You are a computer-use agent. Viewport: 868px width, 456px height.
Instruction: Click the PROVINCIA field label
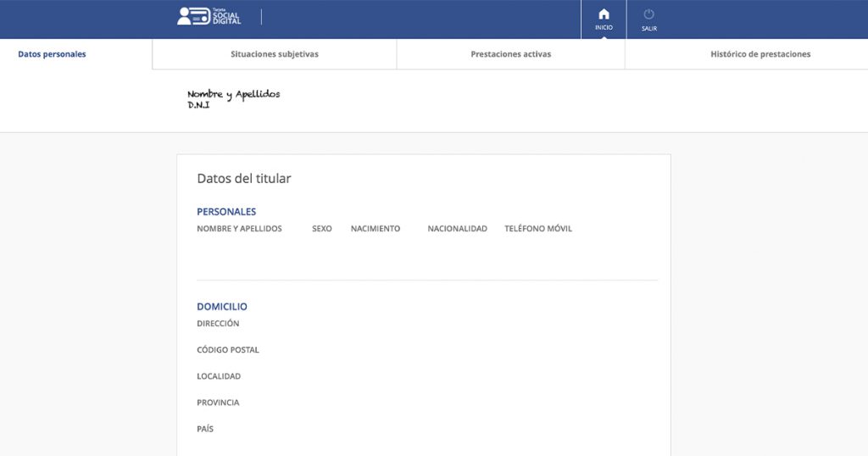[x=218, y=403]
